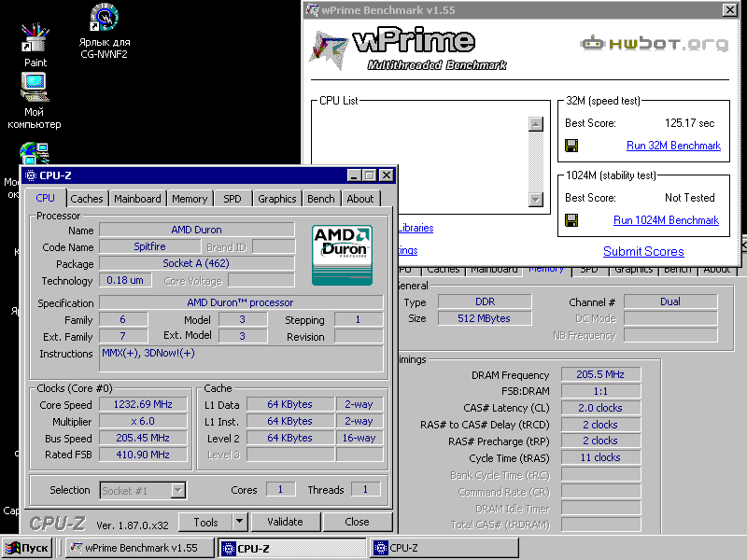Click the CPU-Z title bar icon

coord(30,175)
